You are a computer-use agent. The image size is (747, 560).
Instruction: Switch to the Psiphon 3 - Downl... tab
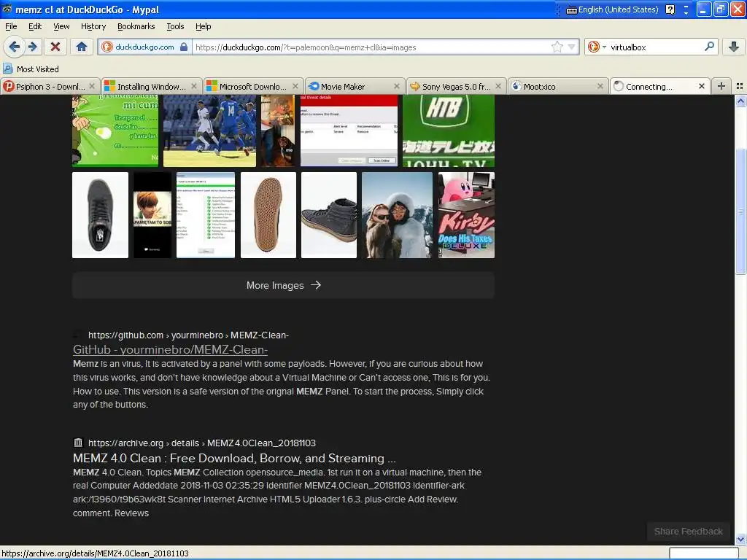pos(50,86)
